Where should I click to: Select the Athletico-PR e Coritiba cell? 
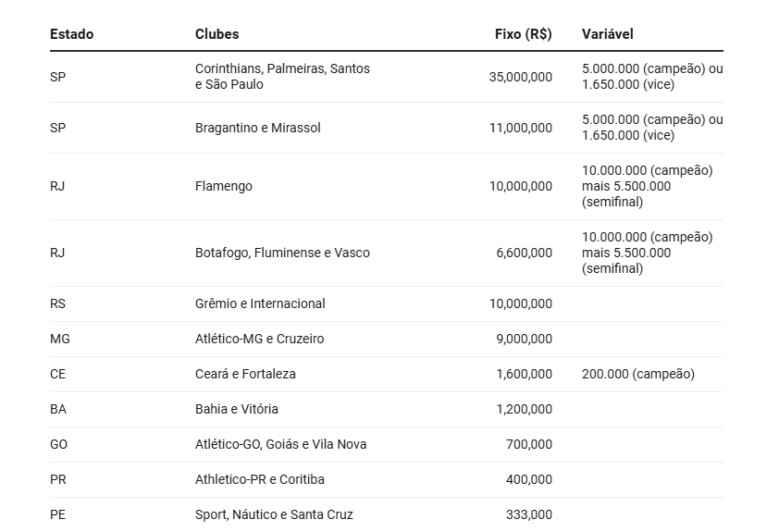(259, 479)
